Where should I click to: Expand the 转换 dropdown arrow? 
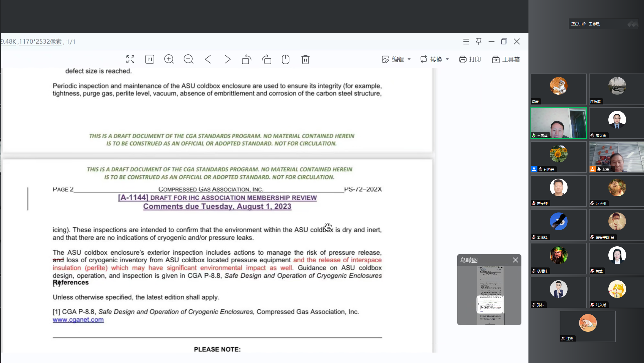[x=447, y=59]
